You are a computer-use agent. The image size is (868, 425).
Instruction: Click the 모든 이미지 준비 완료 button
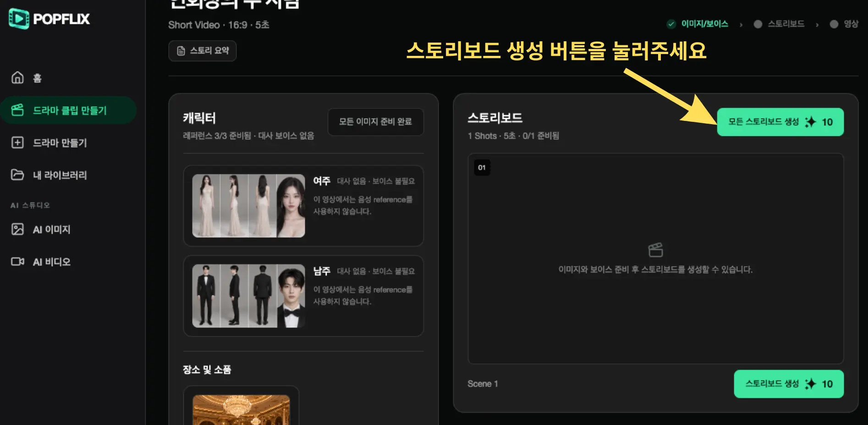click(x=375, y=122)
